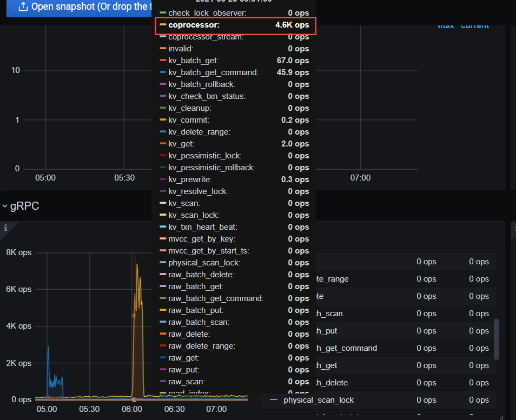Viewport: 516px width, 420px height.
Task: Click the 8K ops label on the Y-axis
Action: point(18,252)
